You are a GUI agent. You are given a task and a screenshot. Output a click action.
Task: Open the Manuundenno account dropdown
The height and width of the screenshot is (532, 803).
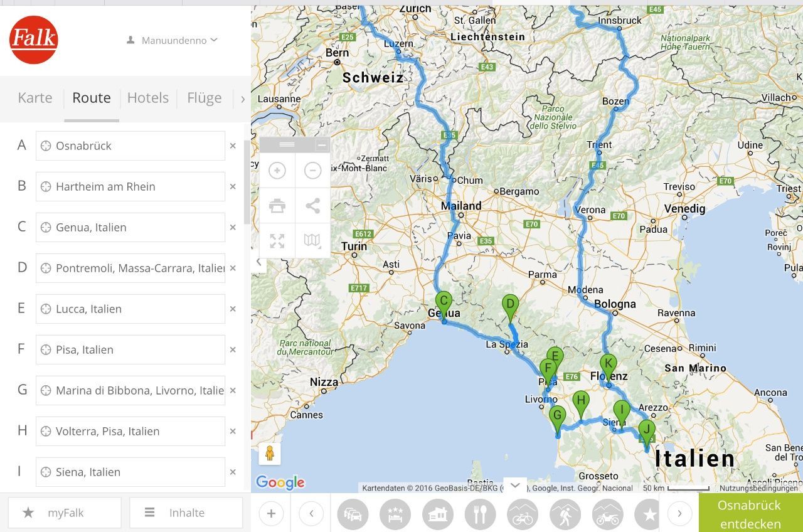point(173,40)
